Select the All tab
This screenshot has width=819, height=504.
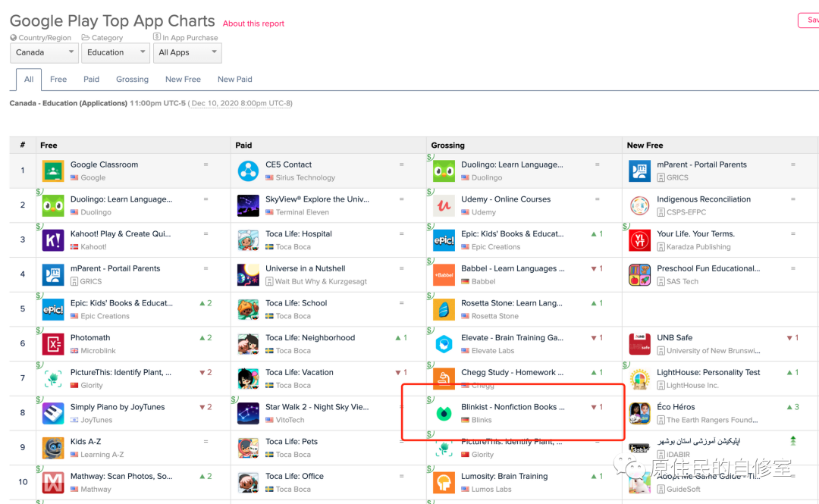point(29,80)
